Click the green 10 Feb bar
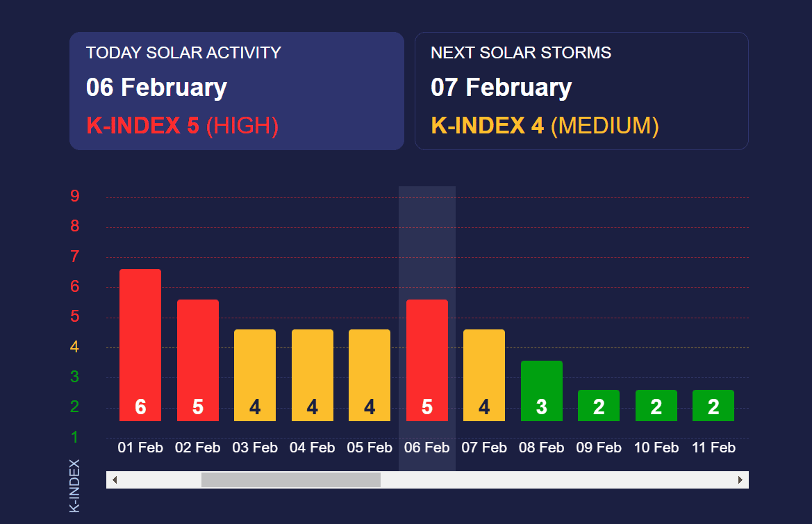 656,405
